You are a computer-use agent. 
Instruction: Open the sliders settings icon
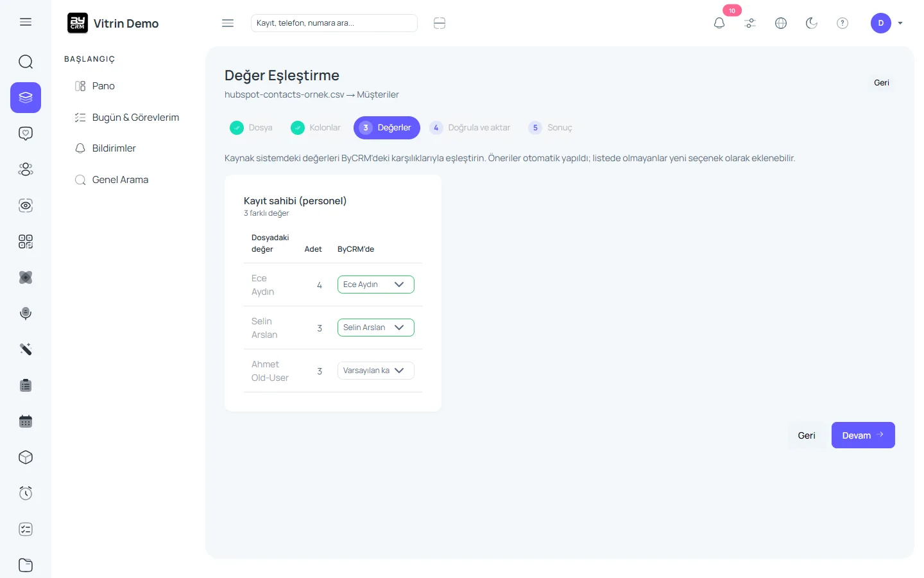750,23
